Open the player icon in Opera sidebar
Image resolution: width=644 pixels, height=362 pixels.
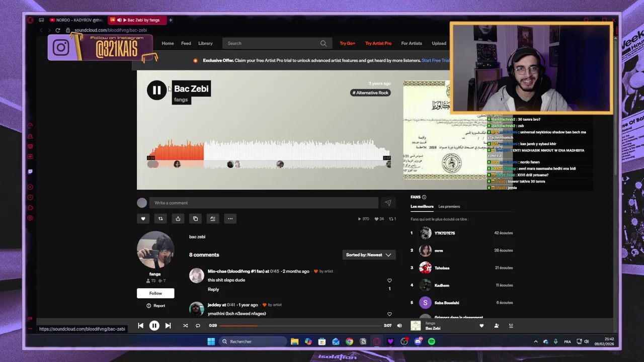tap(30, 187)
